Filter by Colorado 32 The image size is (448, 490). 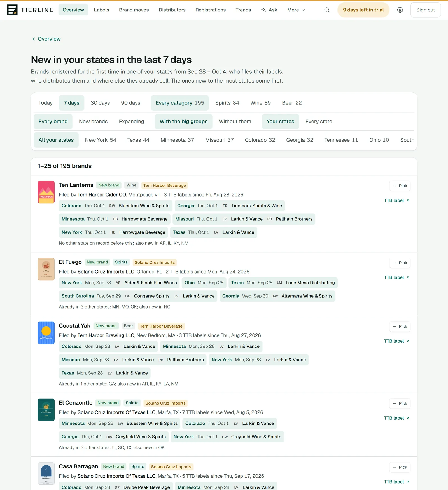click(260, 140)
